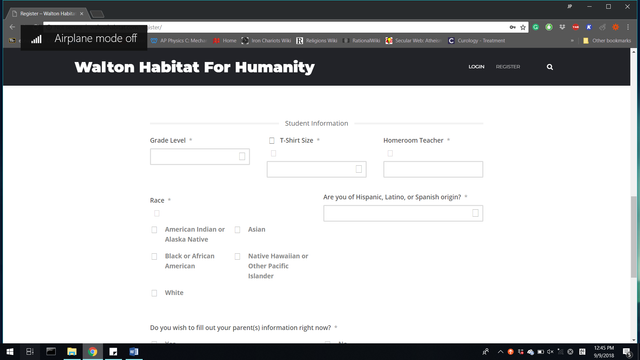Click the Homeroom Teacher text field
640x360 pixels.
click(433, 169)
